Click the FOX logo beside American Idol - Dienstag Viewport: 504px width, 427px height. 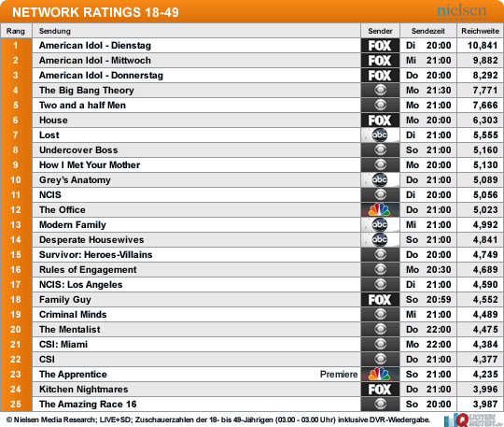pos(380,46)
